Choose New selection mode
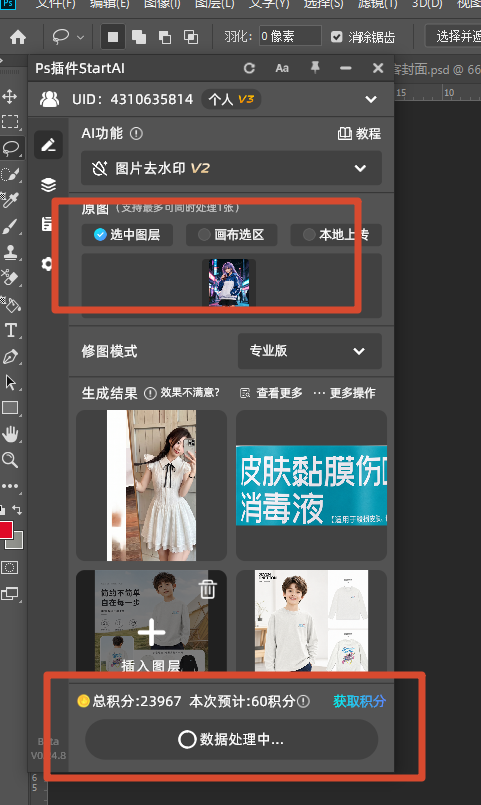 113,37
